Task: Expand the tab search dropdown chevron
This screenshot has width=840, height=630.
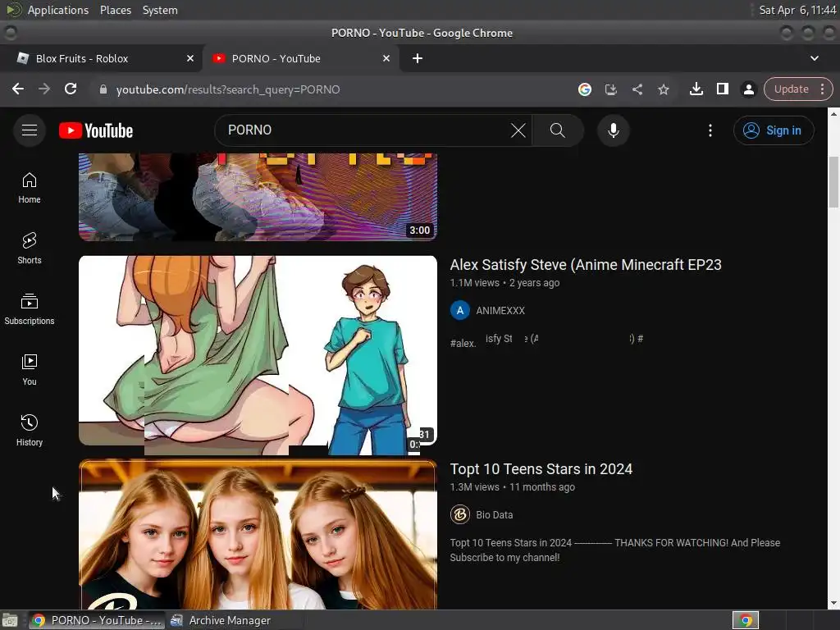Action: [814, 58]
